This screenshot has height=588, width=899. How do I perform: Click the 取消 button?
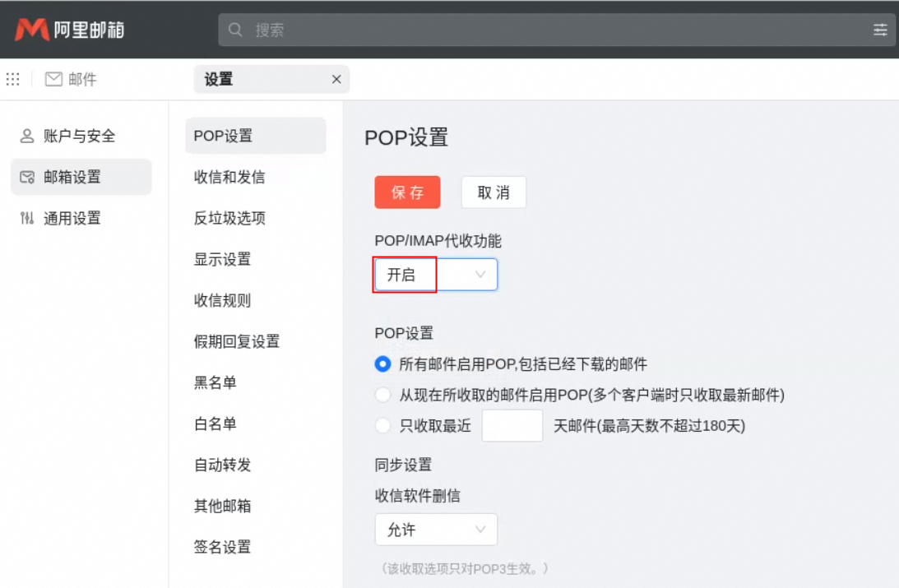(x=494, y=192)
